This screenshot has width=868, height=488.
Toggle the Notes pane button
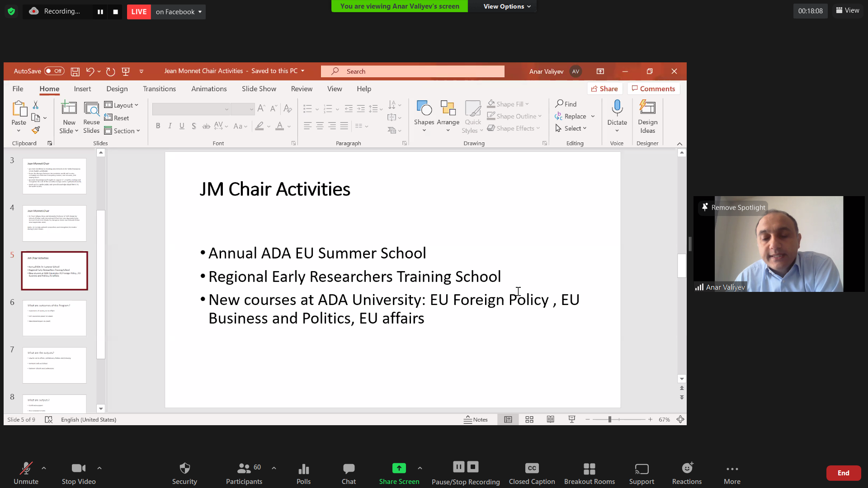click(476, 420)
